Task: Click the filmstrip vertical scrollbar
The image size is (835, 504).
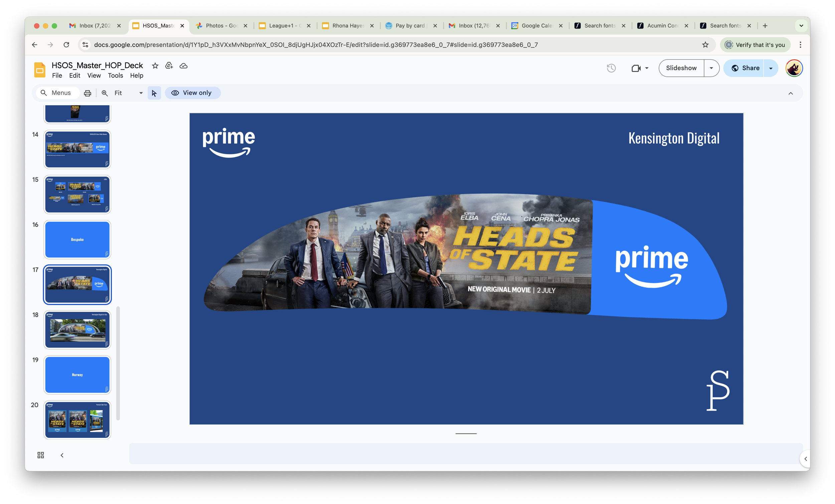Action: (118, 363)
